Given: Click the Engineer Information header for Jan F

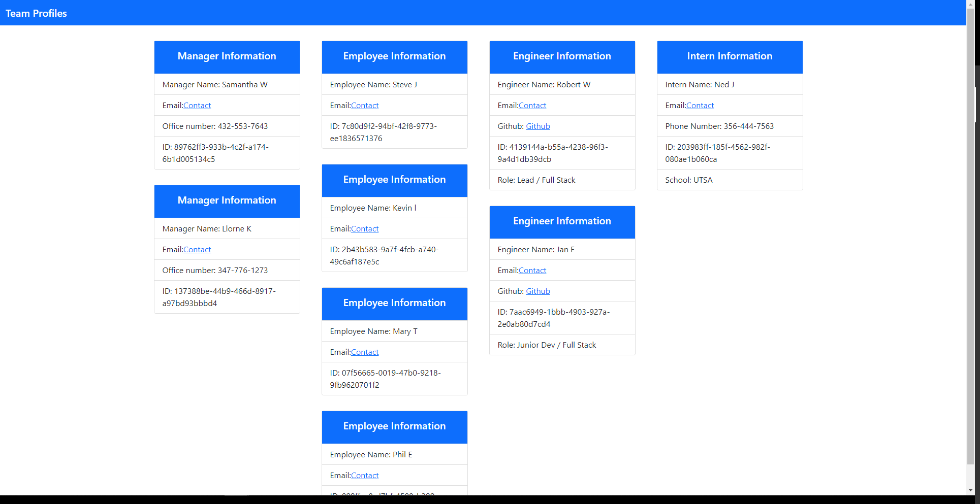Looking at the screenshot, I should click(562, 221).
